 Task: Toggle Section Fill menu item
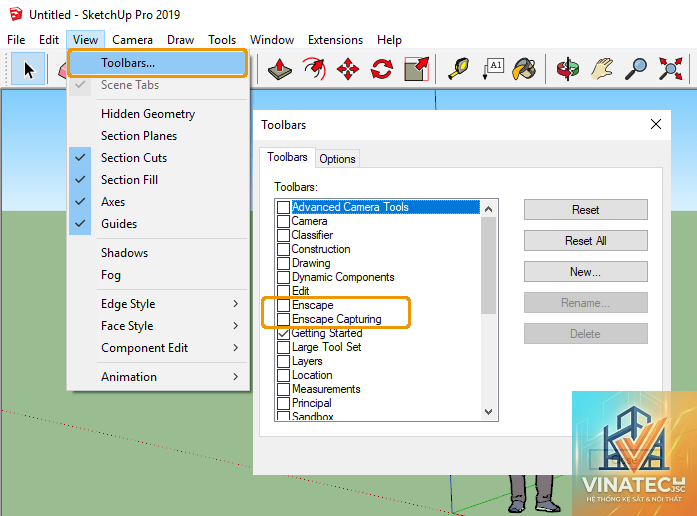click(158, 180)
